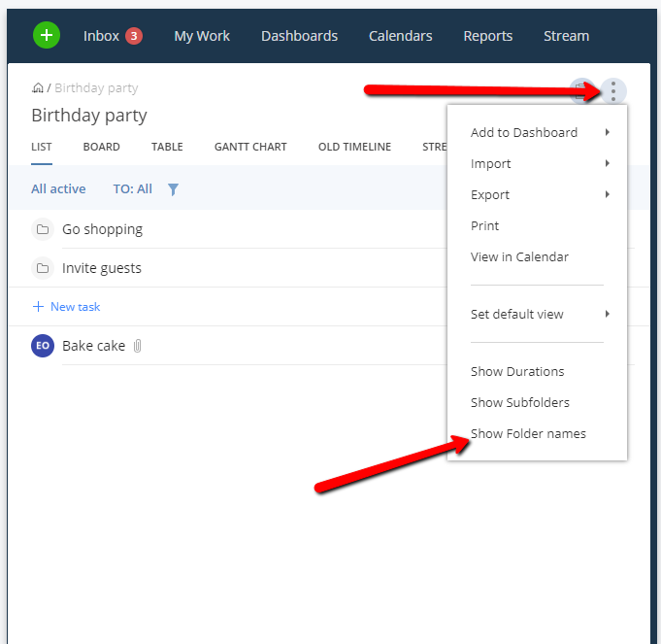Enable Show Folder names
Screen dimensions: 661x644
(x=528, y=433)
